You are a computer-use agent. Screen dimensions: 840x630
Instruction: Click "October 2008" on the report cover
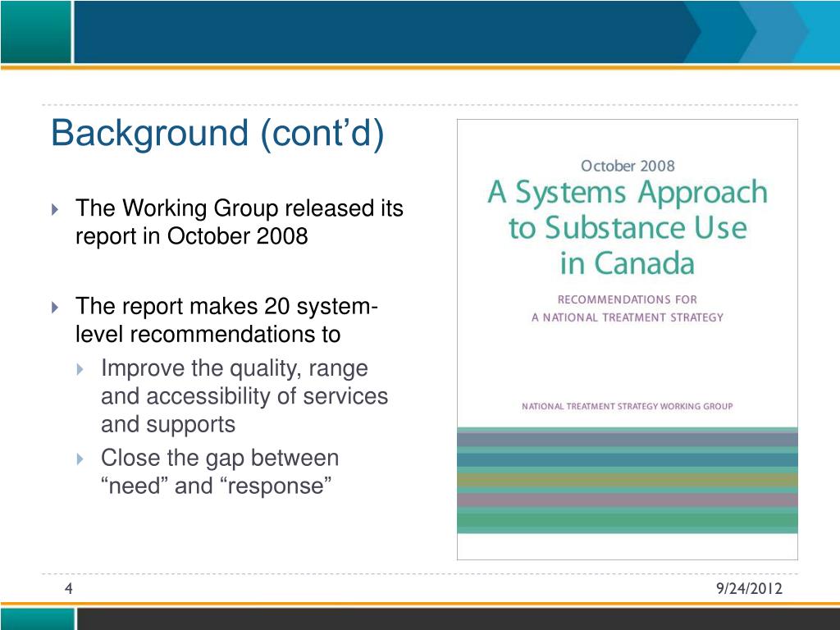(x=628, y=166)
